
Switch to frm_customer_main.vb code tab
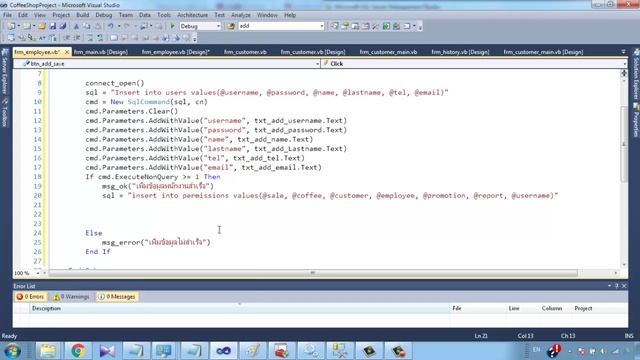[x=388, y=52]
